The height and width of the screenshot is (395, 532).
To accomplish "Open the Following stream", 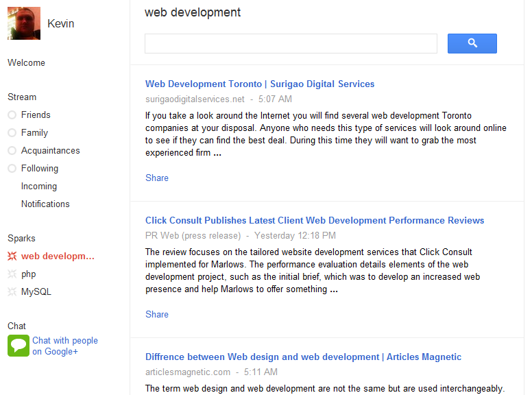I will click(x=40, y=168).
